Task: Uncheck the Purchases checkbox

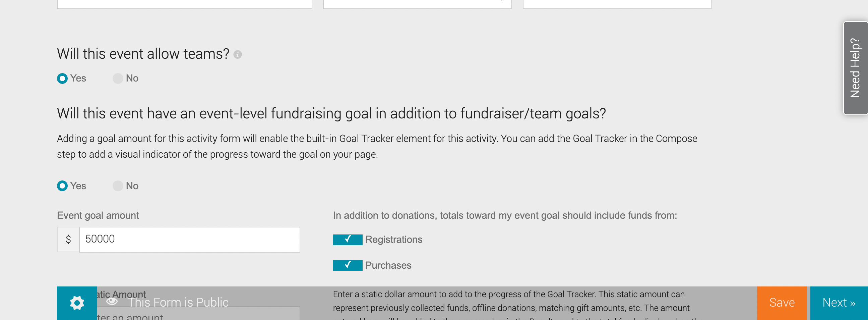Action: [348, 265]
